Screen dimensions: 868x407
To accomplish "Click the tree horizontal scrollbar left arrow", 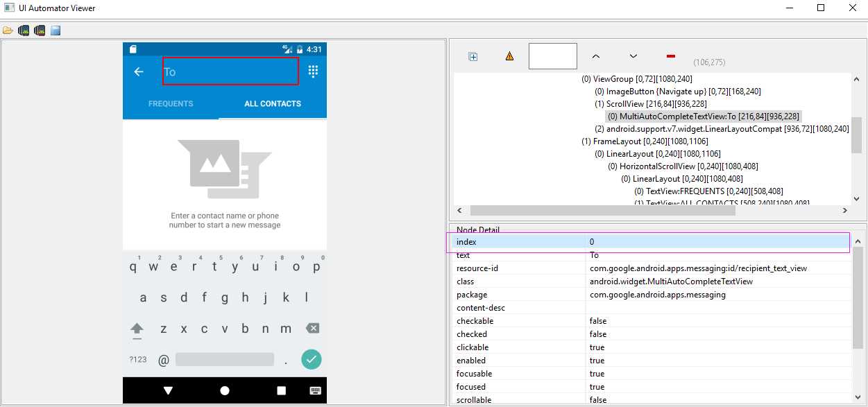I will click(459, 211).
